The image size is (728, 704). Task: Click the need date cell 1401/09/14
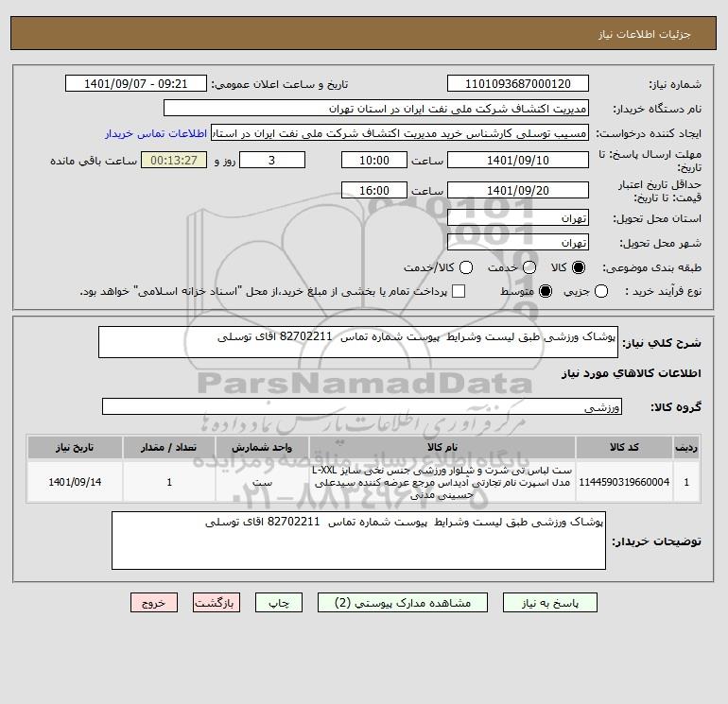point(75,482)
